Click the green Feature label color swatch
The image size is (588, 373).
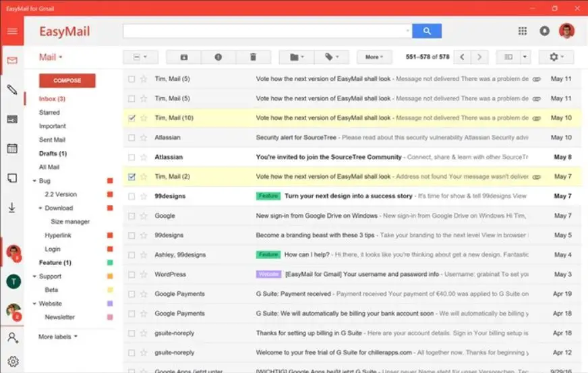[x=110, y=262]
